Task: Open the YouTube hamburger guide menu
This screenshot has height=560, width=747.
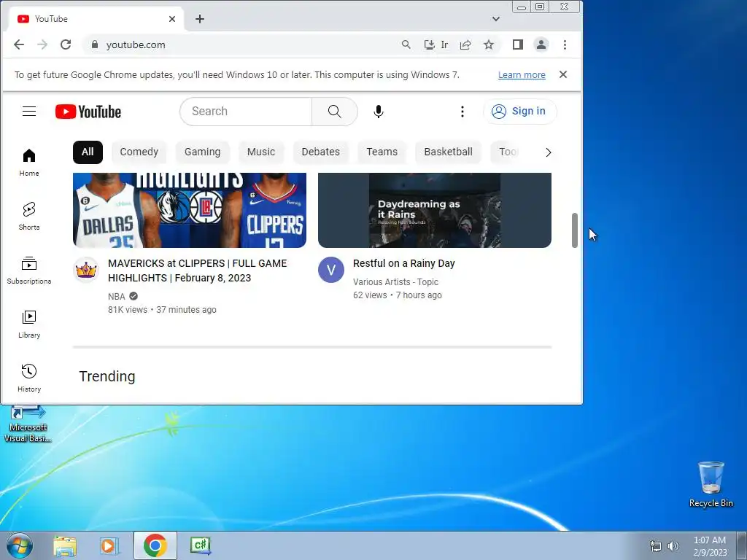Action: [29, 112]
